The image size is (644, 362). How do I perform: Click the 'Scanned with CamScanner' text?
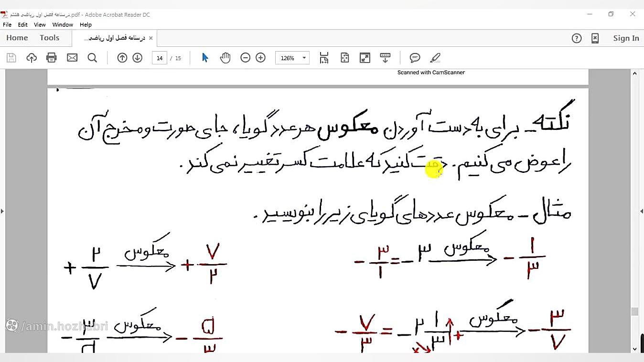431,73
